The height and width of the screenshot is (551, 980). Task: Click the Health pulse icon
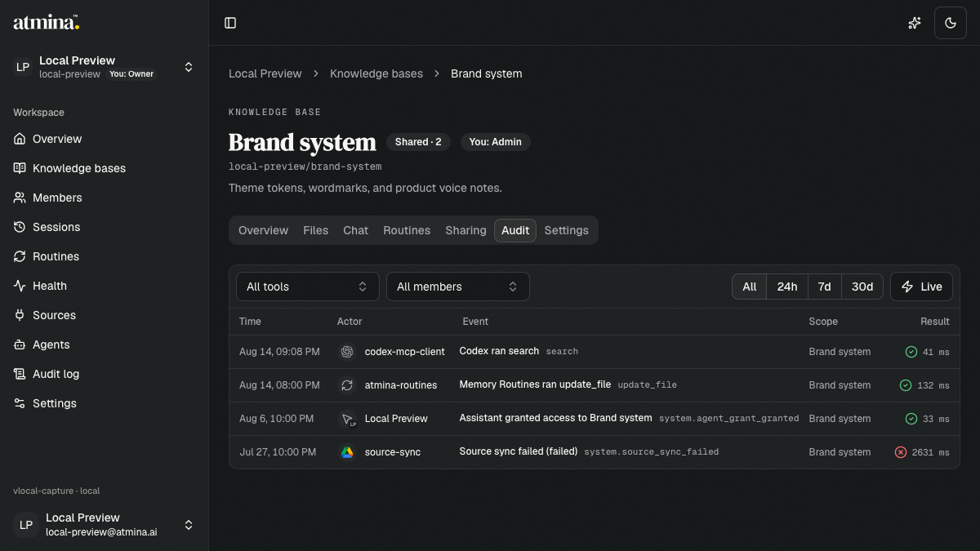(x=20, y=286)
